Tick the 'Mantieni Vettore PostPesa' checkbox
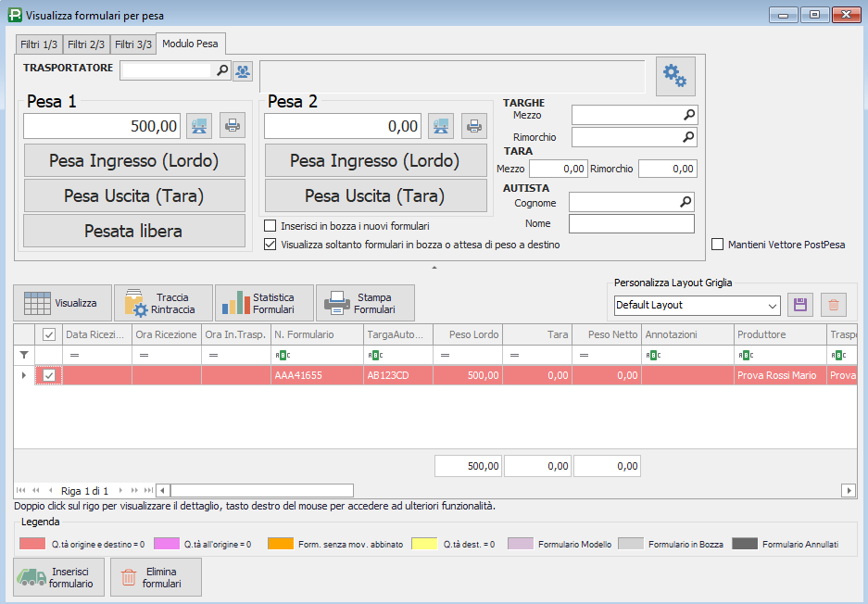The height and width of the screenshot is (604, 868). [x=717, y=245]
